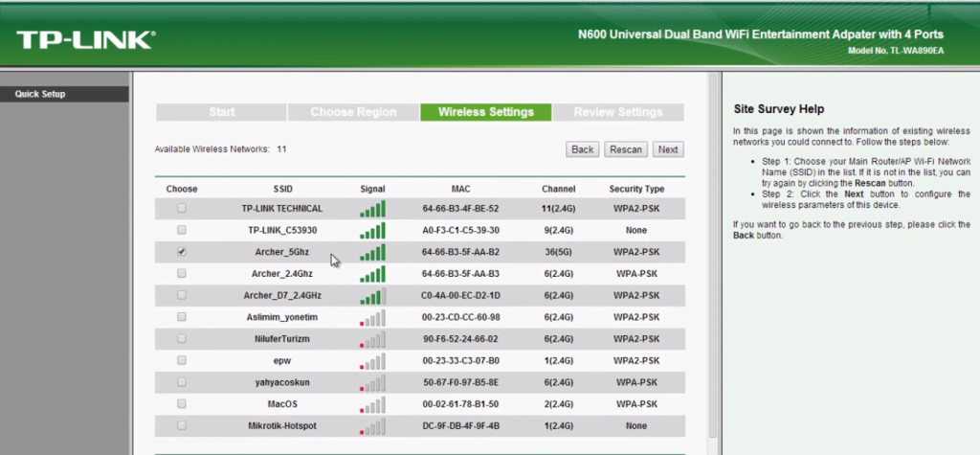Click signal strength bars for TP-LINK TECHNICAL
Screen dimensions: 980x455
pyautogui.click(x=372, y=209)
